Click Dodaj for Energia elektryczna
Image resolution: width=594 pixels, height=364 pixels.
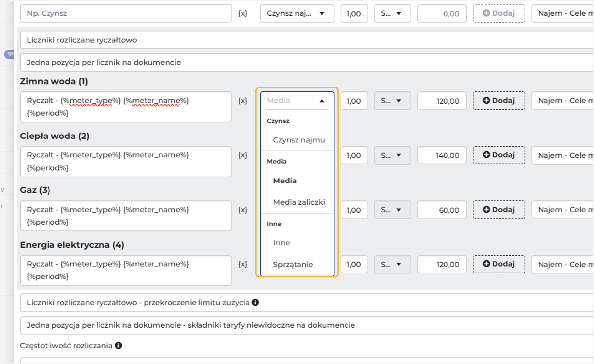point(499,264)
